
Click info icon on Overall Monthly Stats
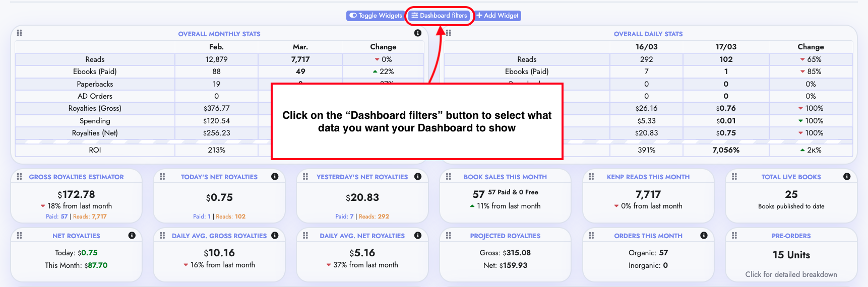point(418,33)
